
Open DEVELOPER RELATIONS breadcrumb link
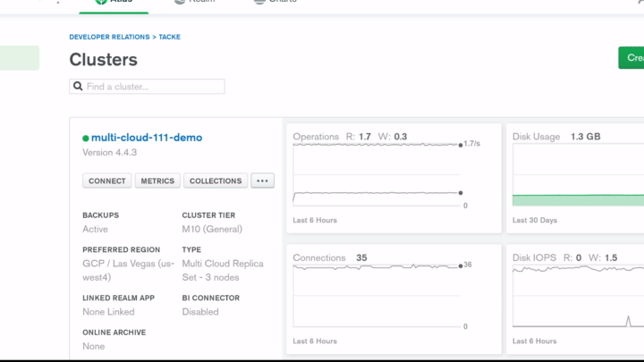109,37
